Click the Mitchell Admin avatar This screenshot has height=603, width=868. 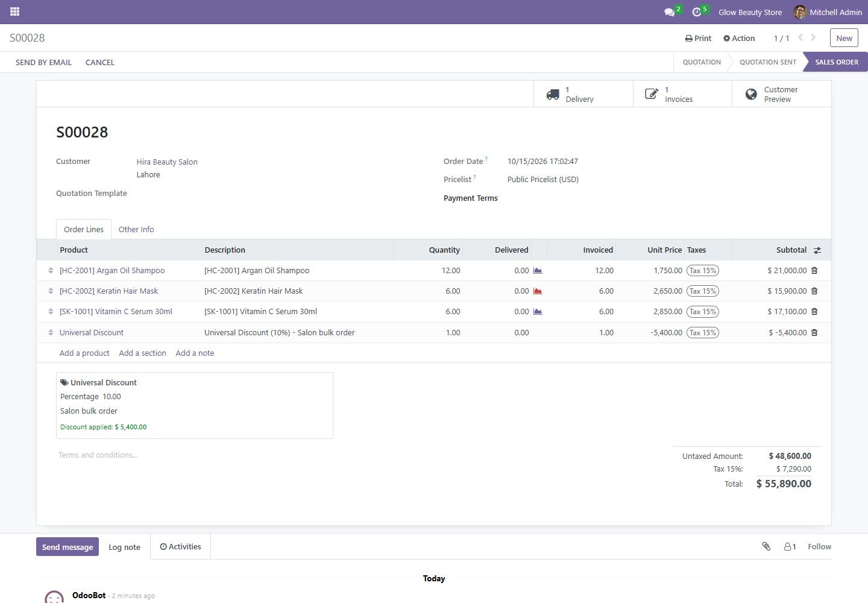pos(800,12)
